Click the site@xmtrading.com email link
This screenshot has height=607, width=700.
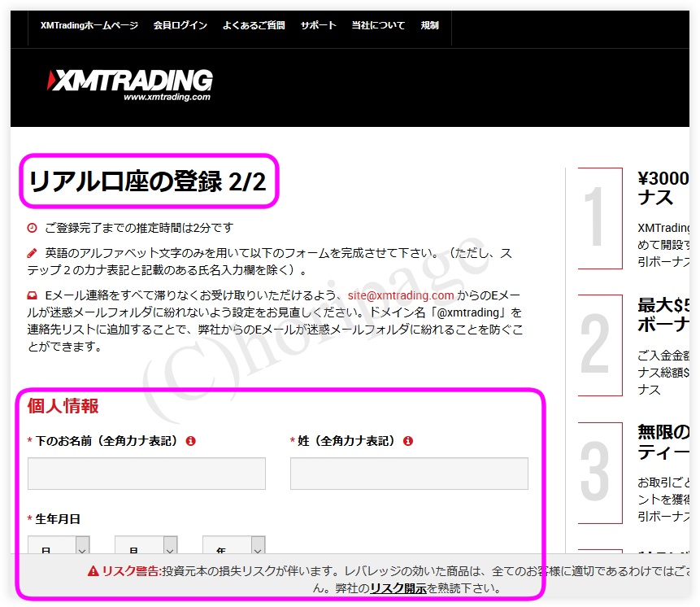401,295
